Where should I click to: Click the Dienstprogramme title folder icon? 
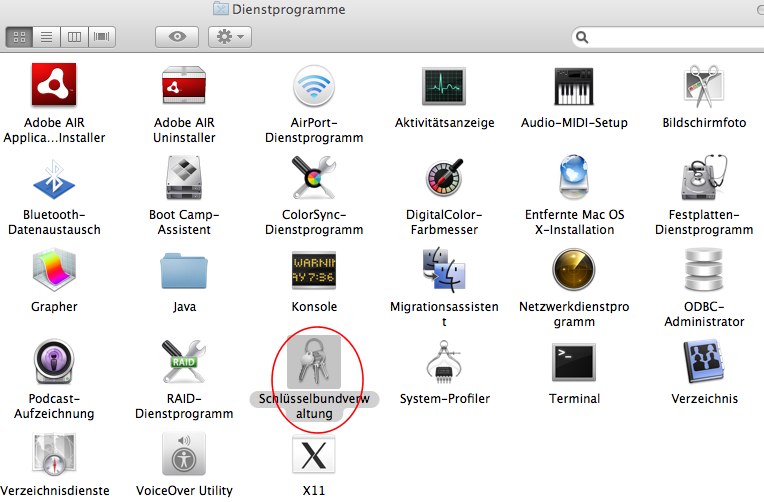tap(221, 8)
